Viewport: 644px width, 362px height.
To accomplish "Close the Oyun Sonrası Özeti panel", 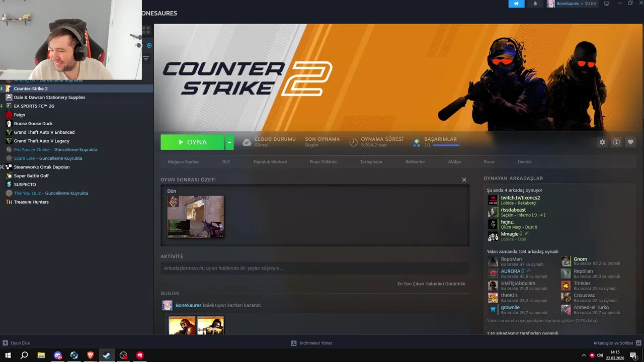I will point(464,179).
